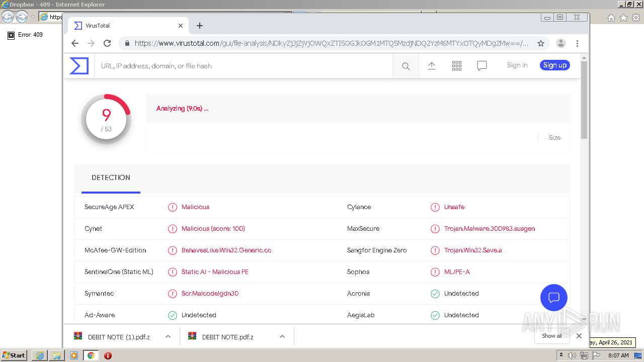
Task: Click the VirusTotal logo icon
Action: [79, 66]
